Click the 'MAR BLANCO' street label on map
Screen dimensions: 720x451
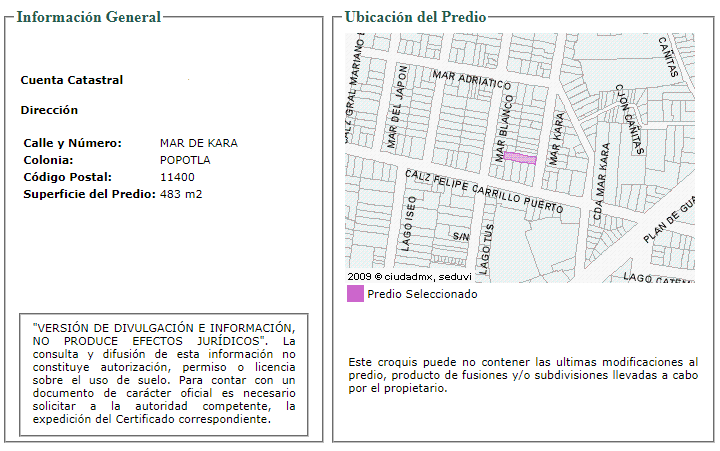pos(504,129)
